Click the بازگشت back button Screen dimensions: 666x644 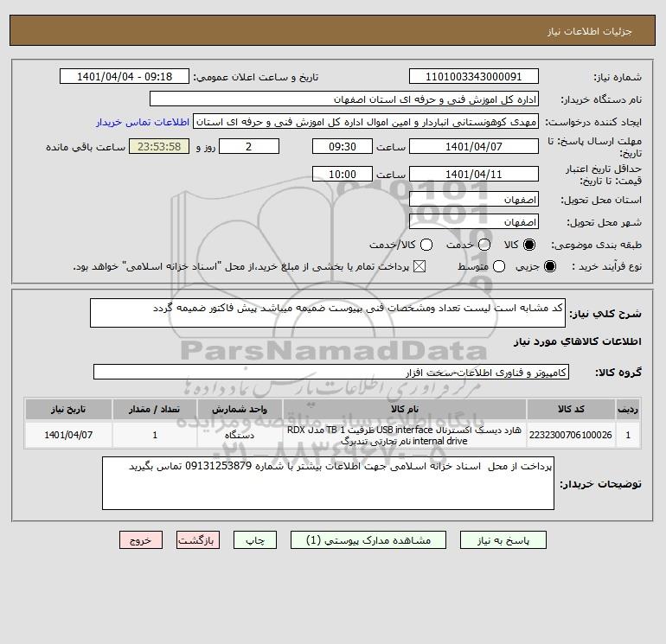tap(198, 540)
